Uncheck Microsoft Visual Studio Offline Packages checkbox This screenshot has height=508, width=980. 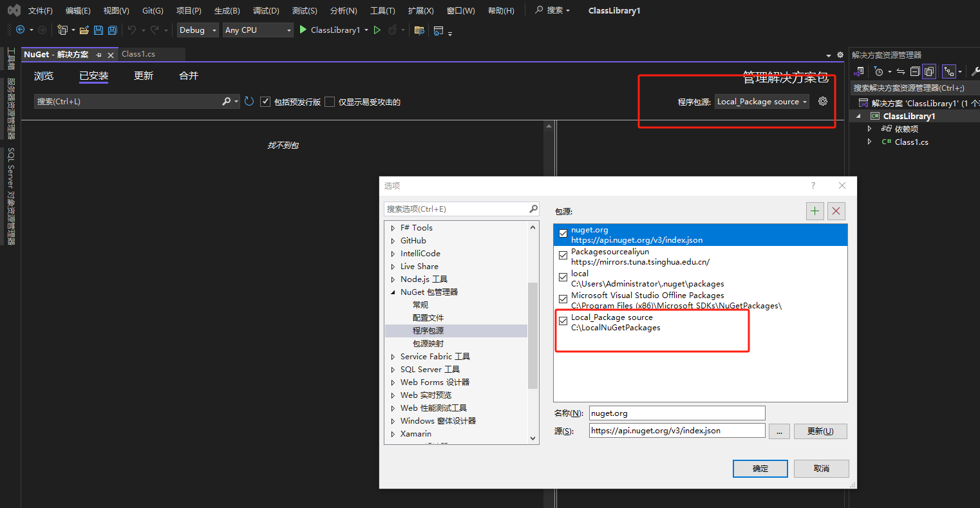(563, 299)
